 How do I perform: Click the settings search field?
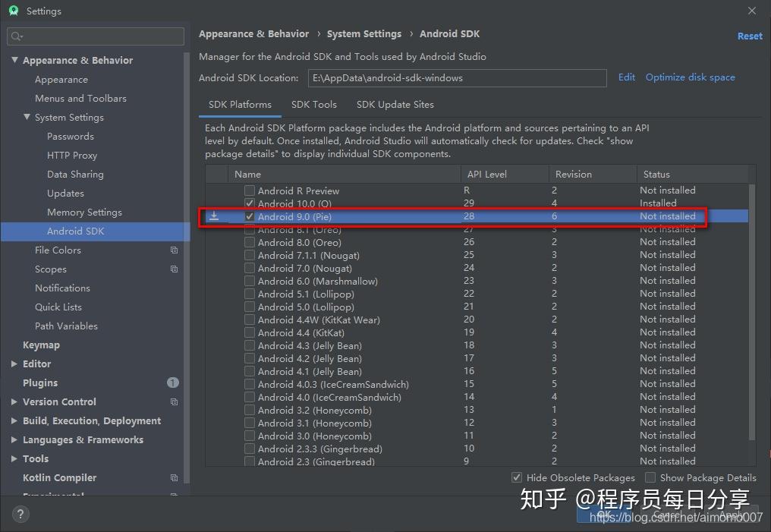tap(96, 36)
